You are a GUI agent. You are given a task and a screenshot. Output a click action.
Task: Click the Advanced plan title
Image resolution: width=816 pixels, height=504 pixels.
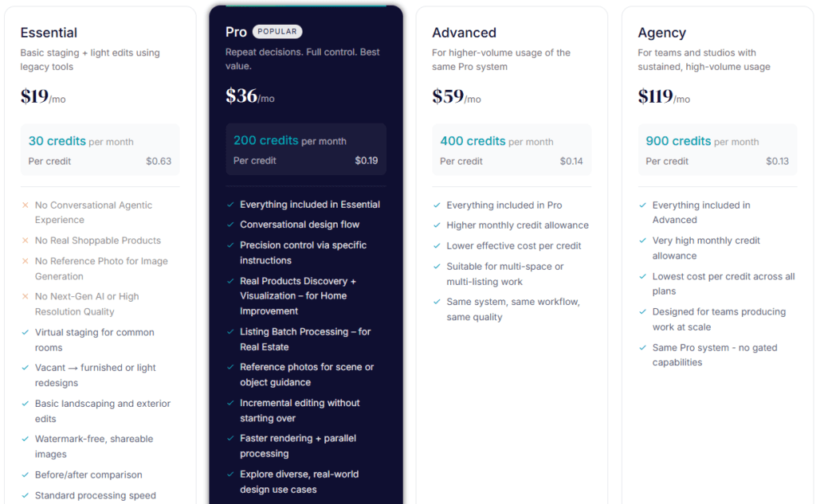pos(465,33)
